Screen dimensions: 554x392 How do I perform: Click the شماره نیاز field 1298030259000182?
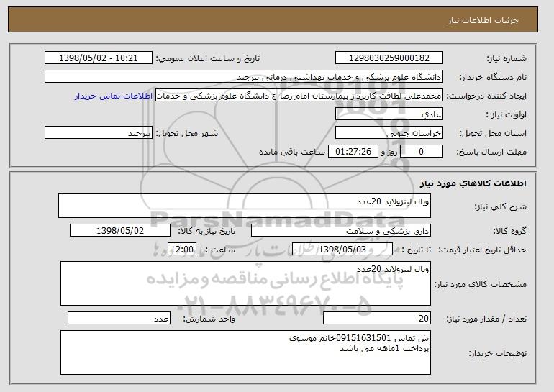pyautogui.click(x=389, y=58)
